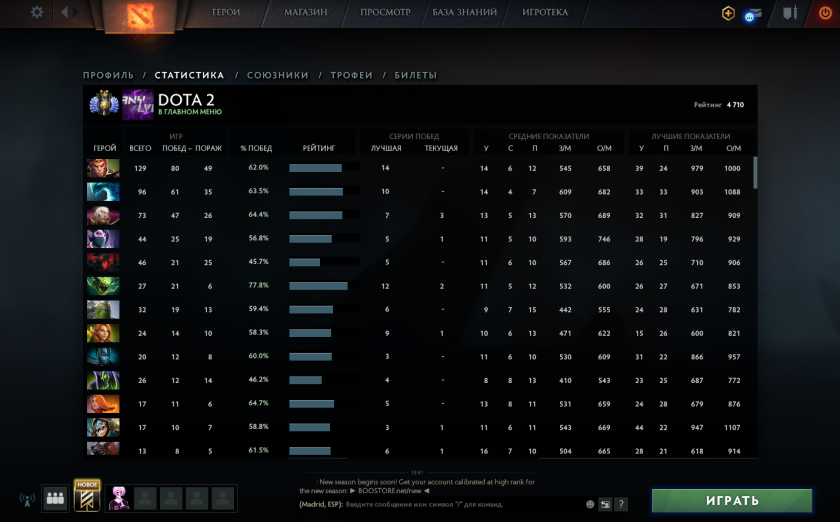
Task: Open the БАЗА ЗНАНИЙ top menu
Action: (464, 12)
